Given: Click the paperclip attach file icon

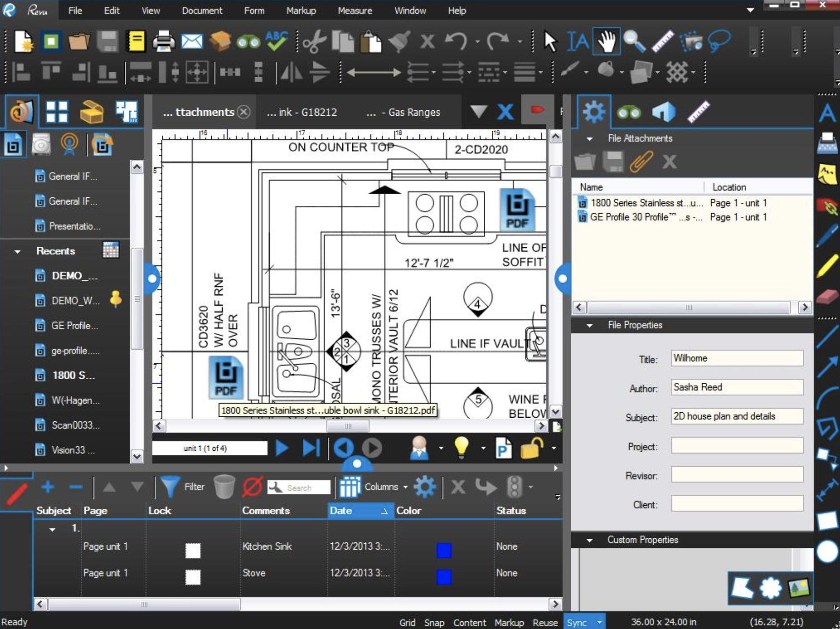Looking at the screenshot, I should [x=641, y=162].
